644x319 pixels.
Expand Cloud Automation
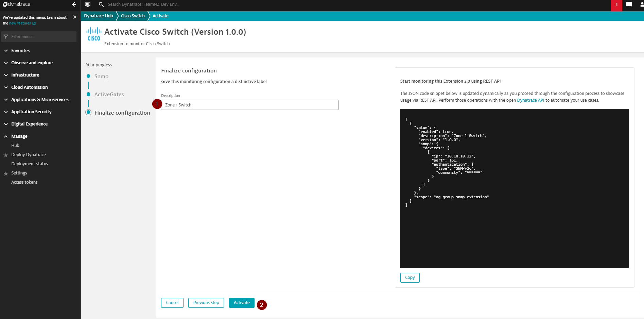click(30, 87)
